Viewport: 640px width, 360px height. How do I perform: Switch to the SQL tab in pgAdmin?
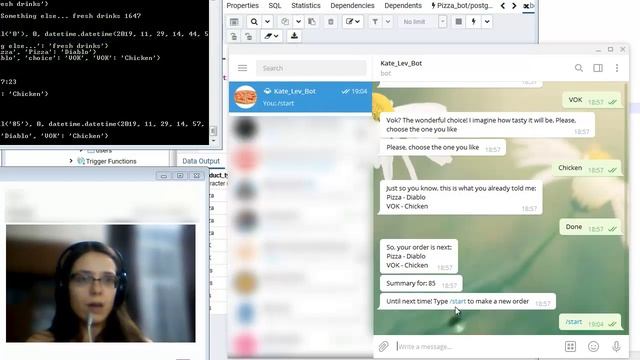[x=275, y=5]
